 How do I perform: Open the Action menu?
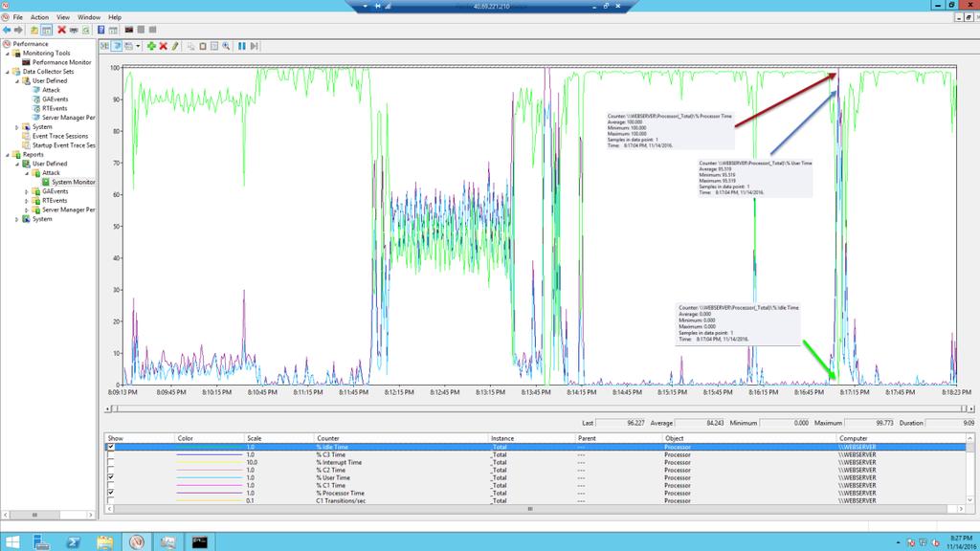39,17
